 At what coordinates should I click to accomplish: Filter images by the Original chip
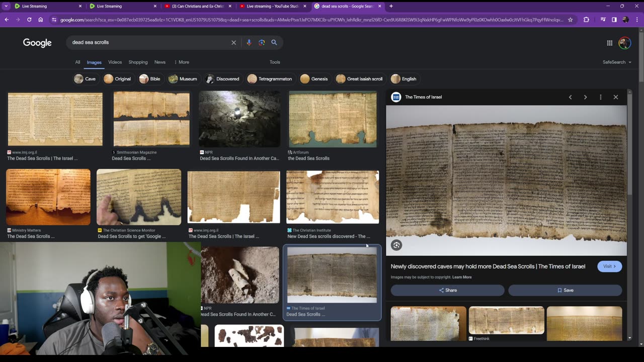point(118,79)
